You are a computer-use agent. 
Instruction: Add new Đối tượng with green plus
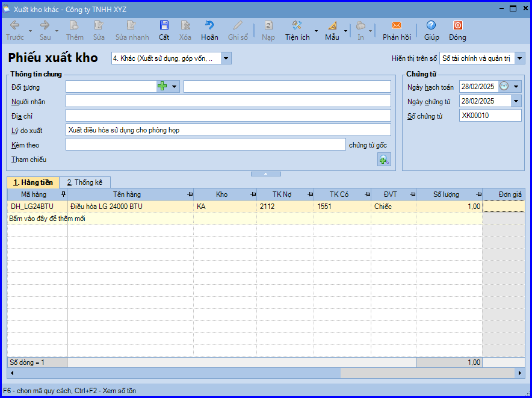click(162, 86)
